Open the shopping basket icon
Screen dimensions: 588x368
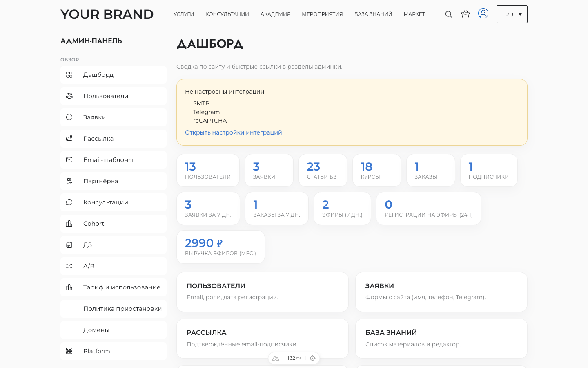click(x=465, y=14)
